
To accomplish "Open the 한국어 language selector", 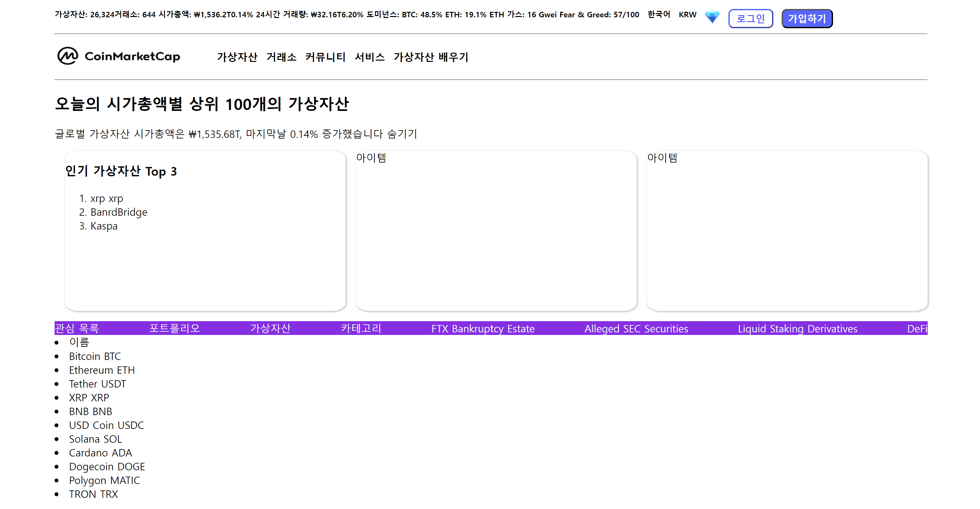I will tap(658, 15).
